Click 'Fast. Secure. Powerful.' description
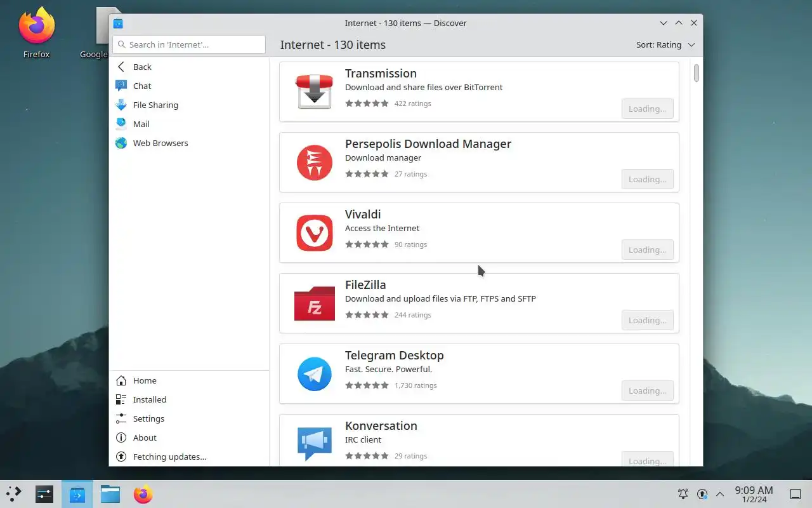The height and width of the screenshot is (508, 812). tap(388, 370)
